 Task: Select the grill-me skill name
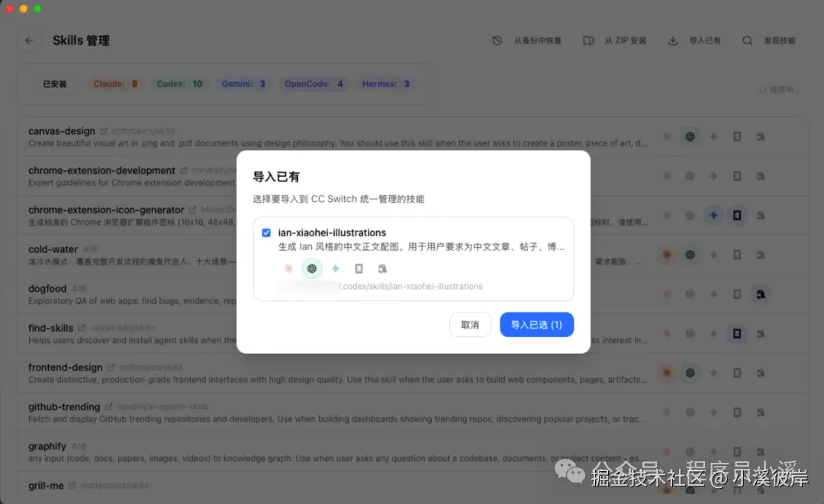coord(46,486)
